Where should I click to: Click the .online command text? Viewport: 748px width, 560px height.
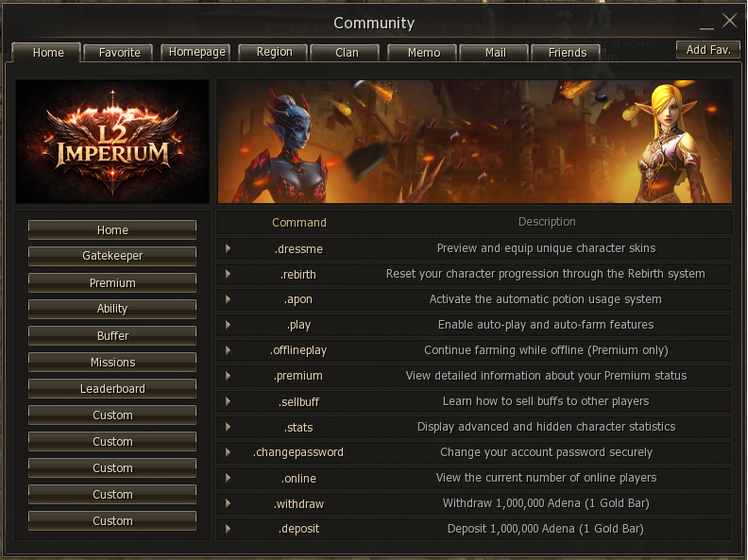click(298, 479)
